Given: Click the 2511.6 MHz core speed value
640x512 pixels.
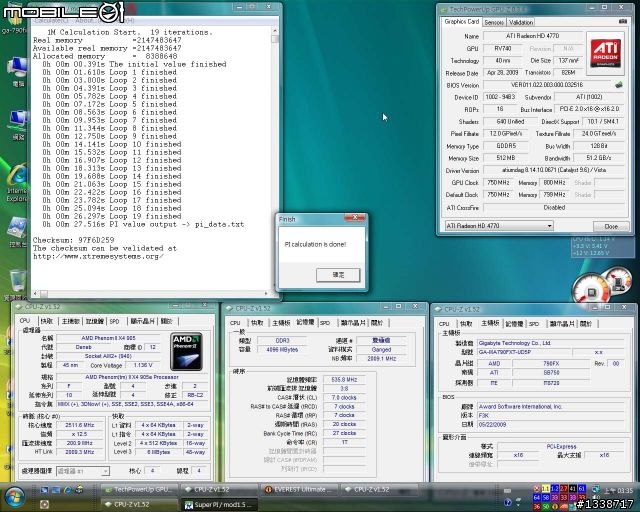Looking at the screenshot, I should (80, 425).
